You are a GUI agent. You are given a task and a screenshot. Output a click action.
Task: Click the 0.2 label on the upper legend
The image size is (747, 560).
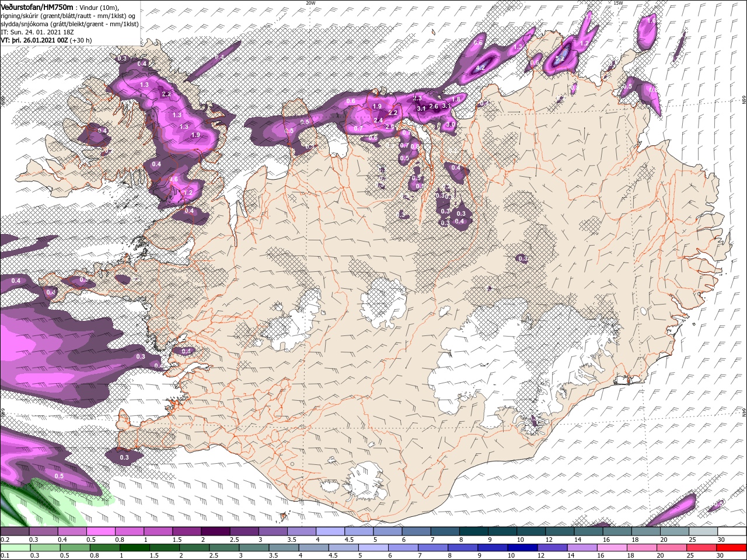pos(5,540)
